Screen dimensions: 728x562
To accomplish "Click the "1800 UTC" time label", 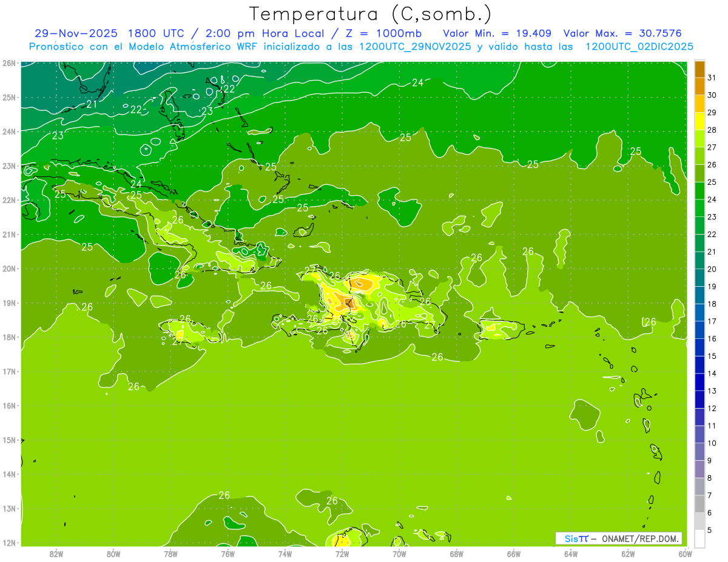I will tap(157, 33).
